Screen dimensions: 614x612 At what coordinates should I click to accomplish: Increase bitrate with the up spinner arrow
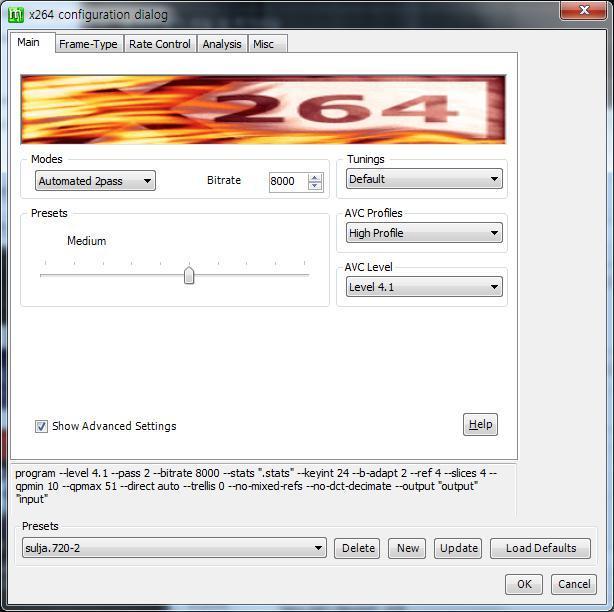[x=315, y=177]
